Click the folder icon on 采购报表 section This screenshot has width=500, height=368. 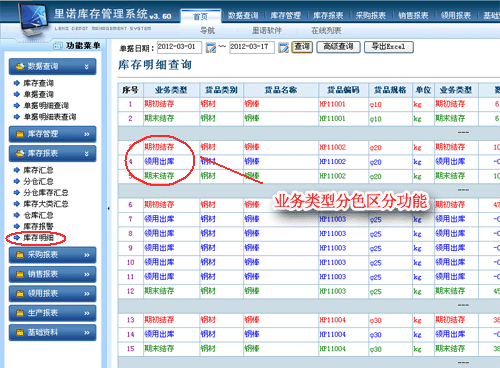(x=20, y=255)
